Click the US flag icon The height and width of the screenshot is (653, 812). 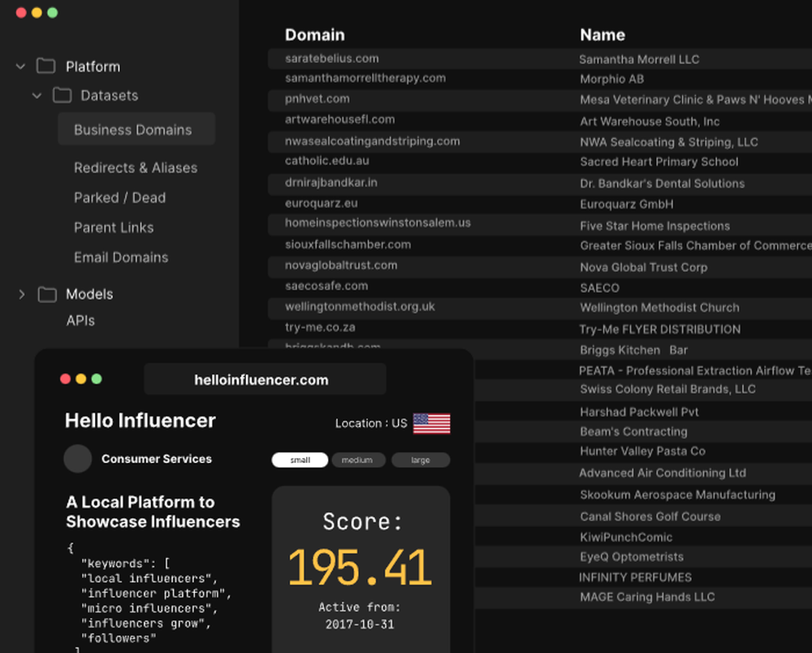click(431, 423)
